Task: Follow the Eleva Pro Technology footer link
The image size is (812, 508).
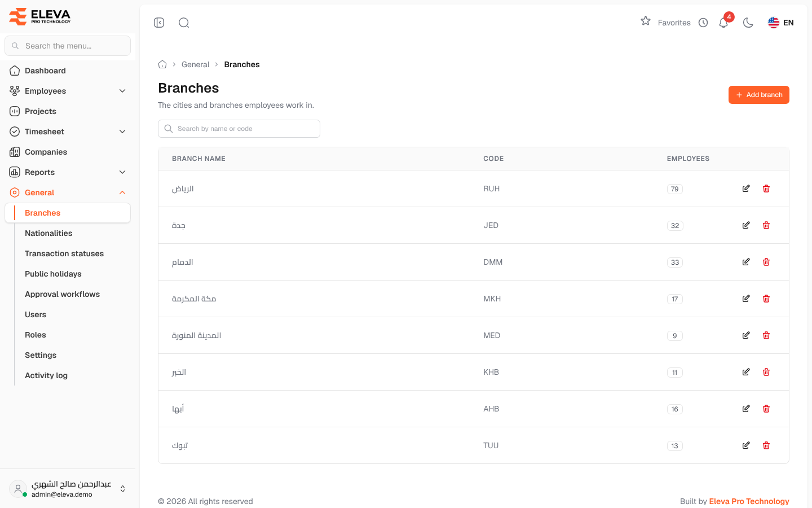Action: pyautogui.click(x=749, y=501)
